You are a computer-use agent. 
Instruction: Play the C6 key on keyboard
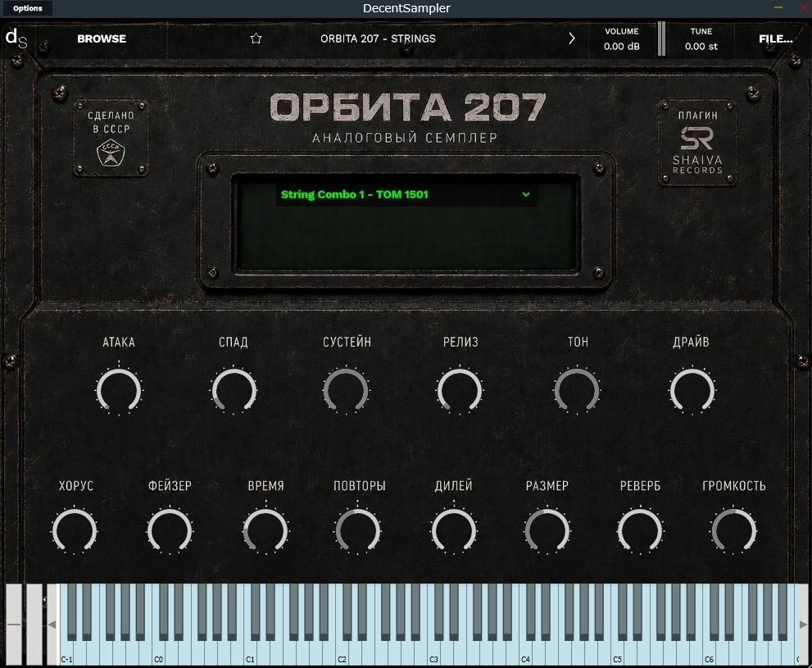709,652
